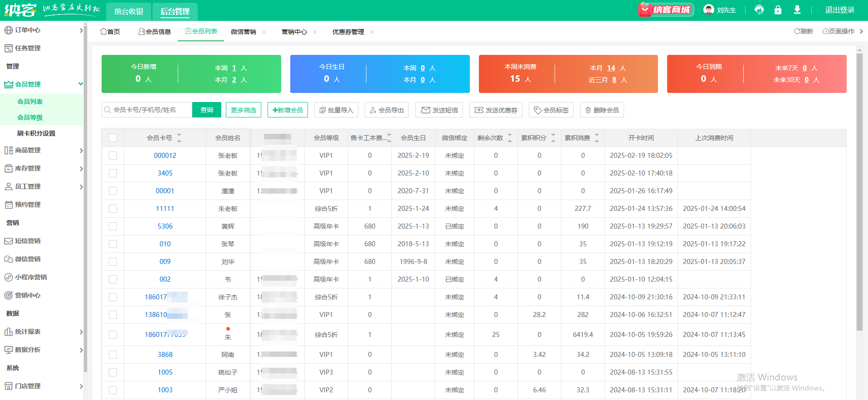Click the lock screen icon

coord(778,10)
